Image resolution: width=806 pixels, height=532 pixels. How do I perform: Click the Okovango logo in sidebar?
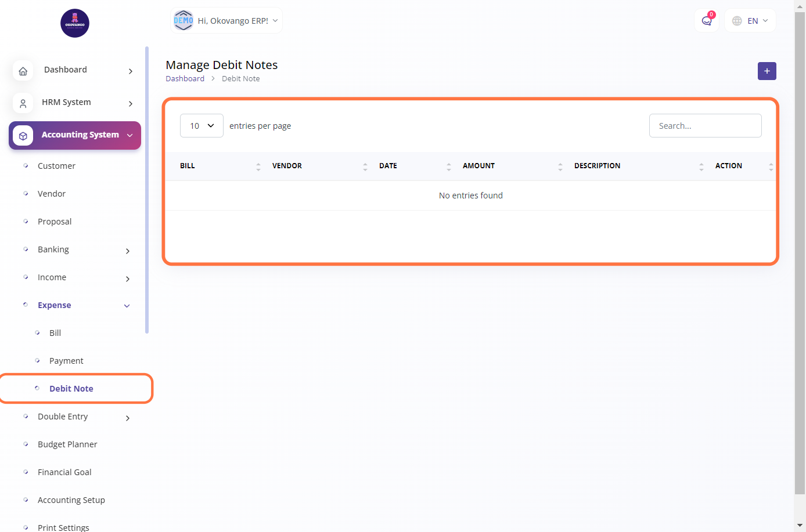tap(75, 23)
